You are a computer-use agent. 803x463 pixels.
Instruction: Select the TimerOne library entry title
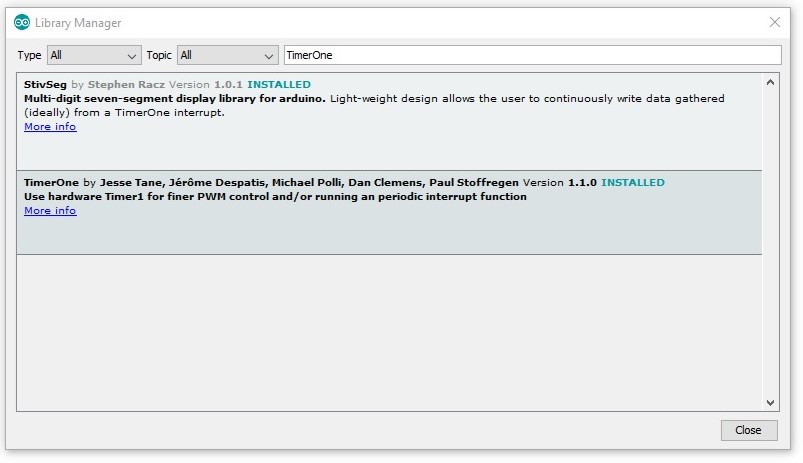tap(51, 183)
